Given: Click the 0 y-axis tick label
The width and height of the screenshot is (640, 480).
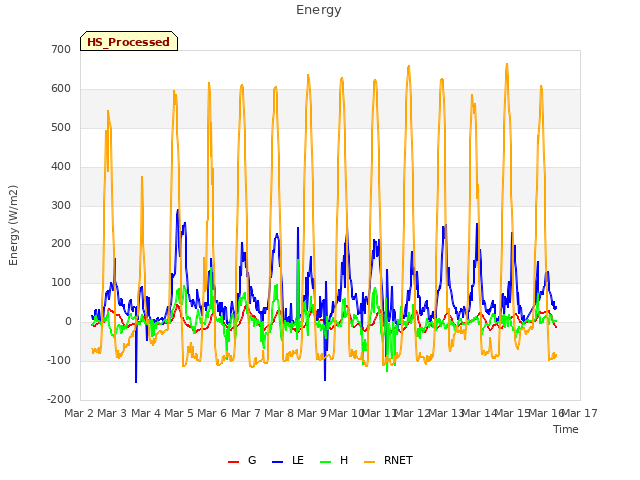Looking at the screenshot, I should pyautogui.click(x=68, y=322).
